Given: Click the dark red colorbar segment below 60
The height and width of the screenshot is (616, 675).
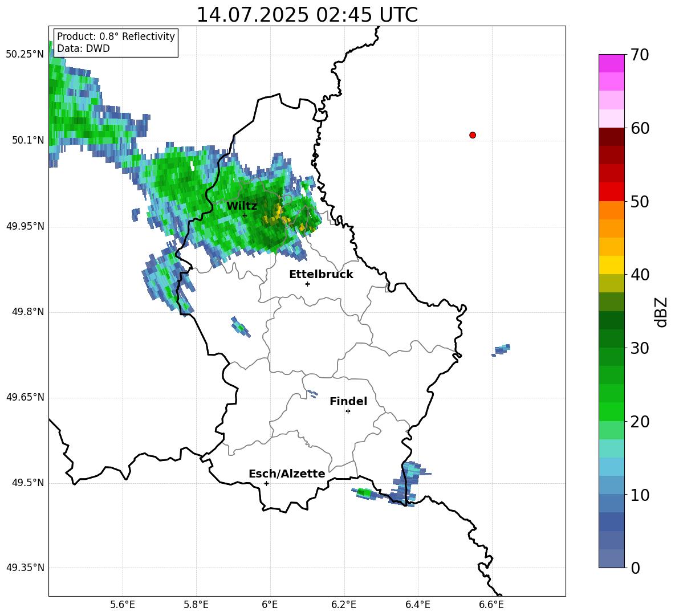Looking at the screenshot, I should click(x=611, y=137).
